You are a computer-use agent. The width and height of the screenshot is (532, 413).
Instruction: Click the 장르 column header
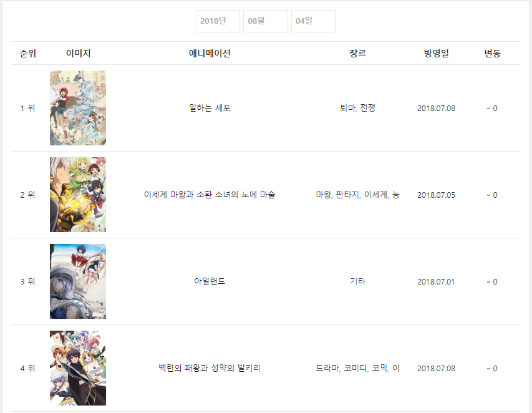(x=357, y=53)
